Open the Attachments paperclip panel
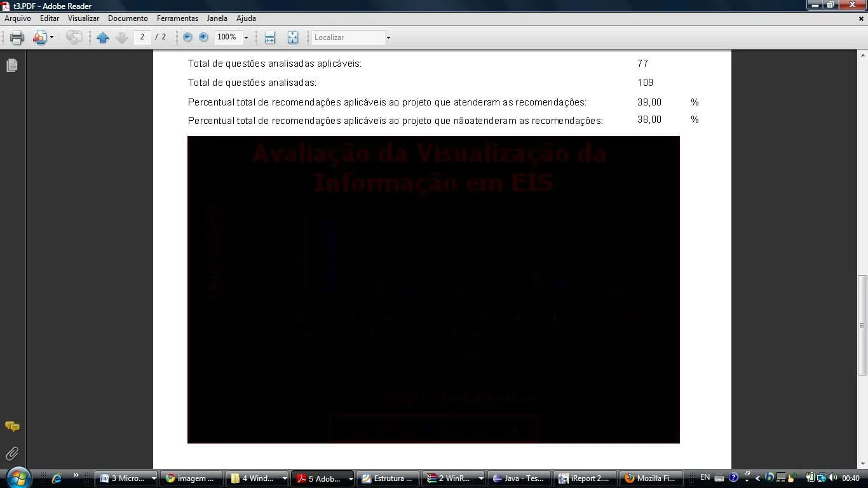Screen dimensions: 868x488 (x=12, y=454)
